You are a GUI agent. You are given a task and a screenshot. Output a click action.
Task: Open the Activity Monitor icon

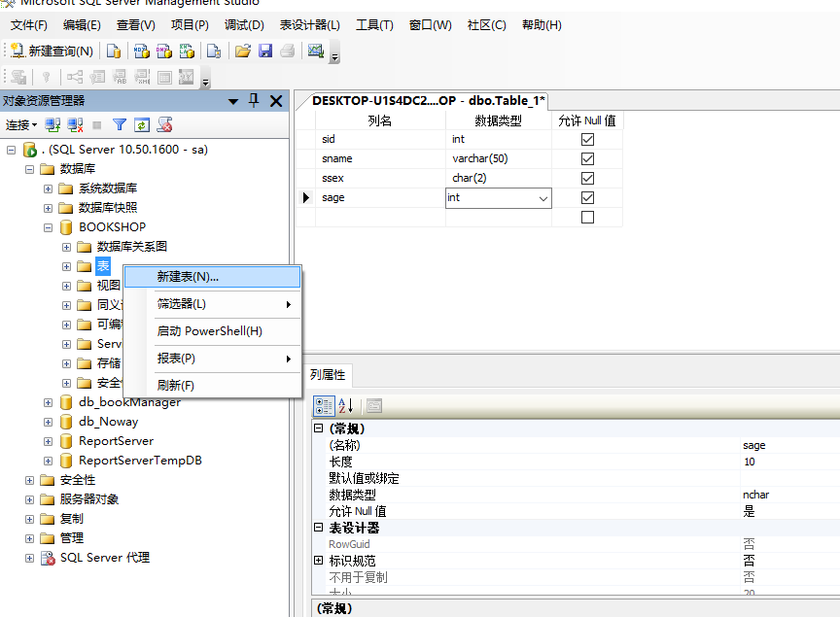click(316, 51)
